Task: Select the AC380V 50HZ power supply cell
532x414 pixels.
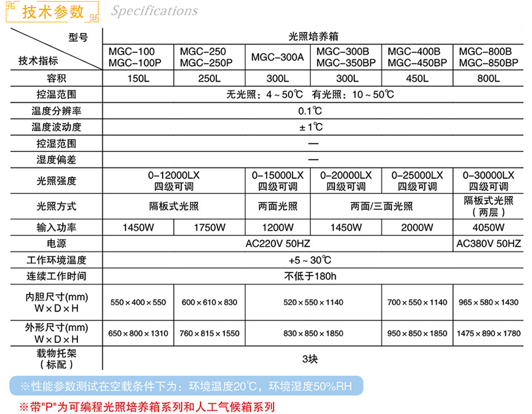Action: 488,244
